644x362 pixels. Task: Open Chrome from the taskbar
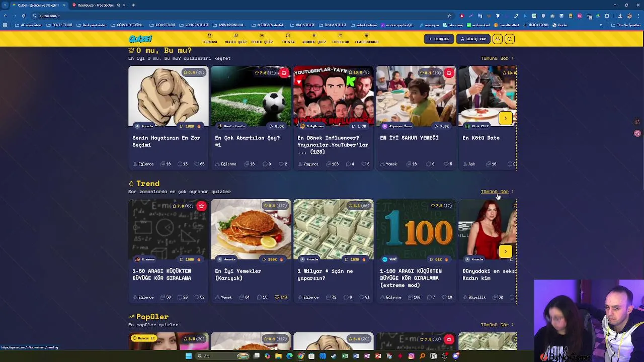click(x=301, y=356)
